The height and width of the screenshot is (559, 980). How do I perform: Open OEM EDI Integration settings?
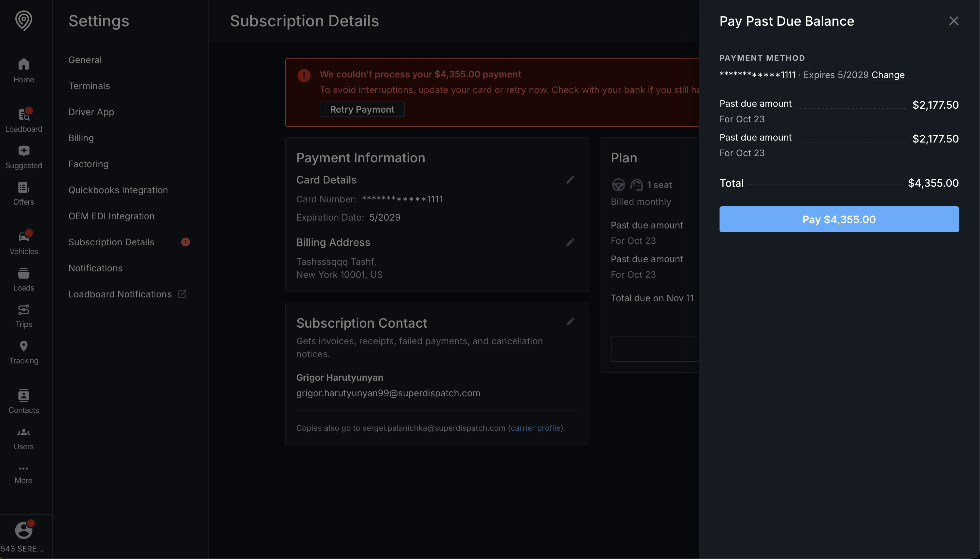coord(111,216)
